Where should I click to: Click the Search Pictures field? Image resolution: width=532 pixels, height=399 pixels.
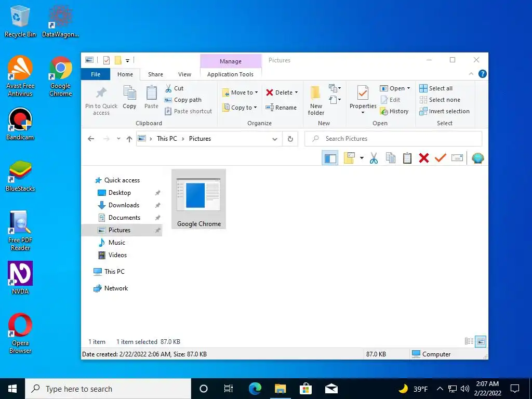[393, 139]
